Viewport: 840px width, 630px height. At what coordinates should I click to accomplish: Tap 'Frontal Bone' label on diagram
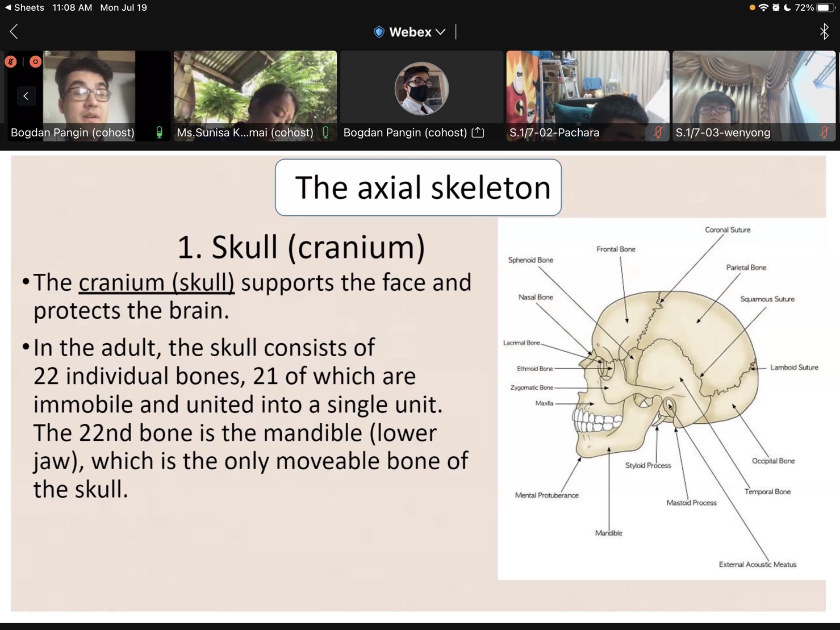(616, 249)
